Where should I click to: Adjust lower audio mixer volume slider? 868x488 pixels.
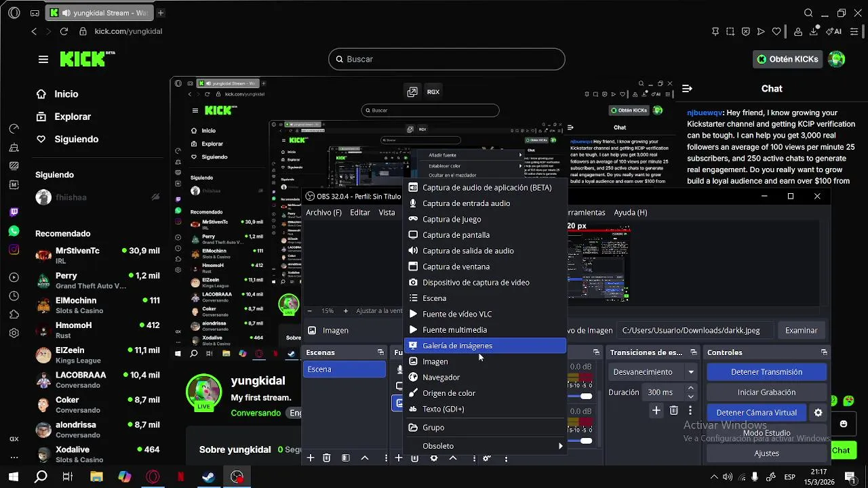pos(586,441)
